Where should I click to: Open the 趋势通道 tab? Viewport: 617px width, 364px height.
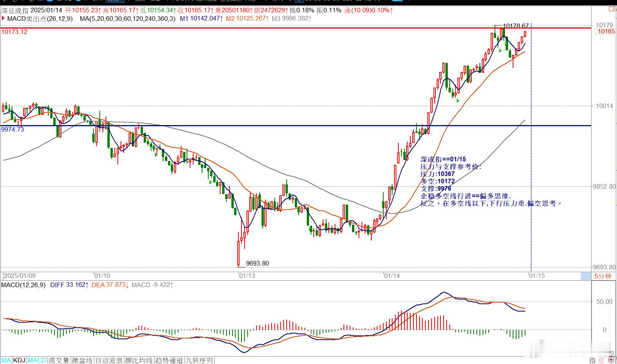pos(169,360)
